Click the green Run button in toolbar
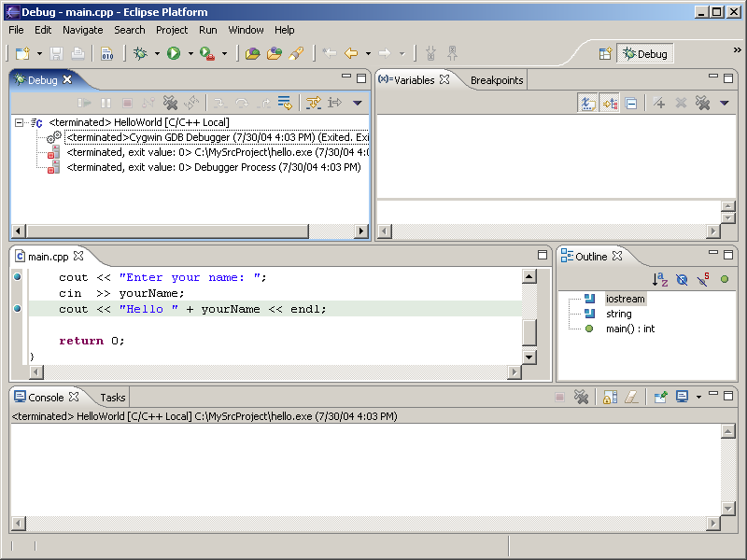 click(174, 54)
